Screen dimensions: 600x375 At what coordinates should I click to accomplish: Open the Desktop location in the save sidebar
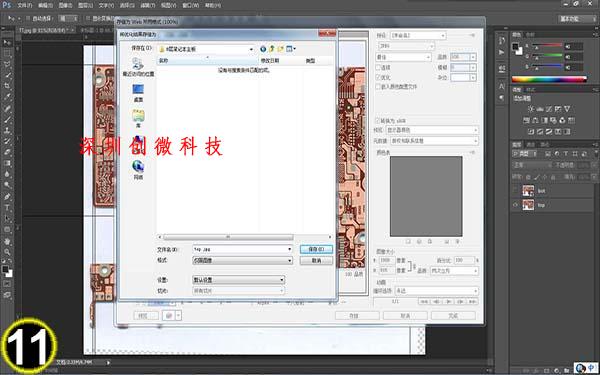(138, 93)
